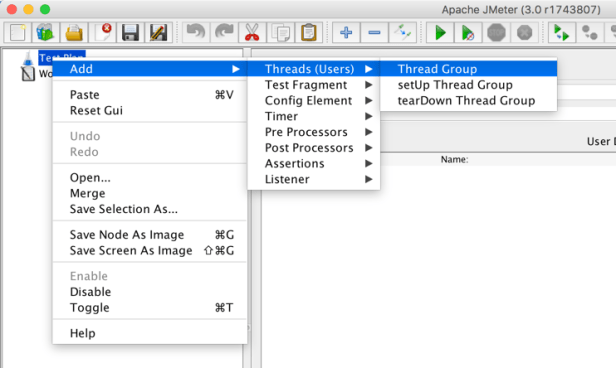Open the Templates icon in toolbar
The image size is (616, 368).
(x=46, y=33)
